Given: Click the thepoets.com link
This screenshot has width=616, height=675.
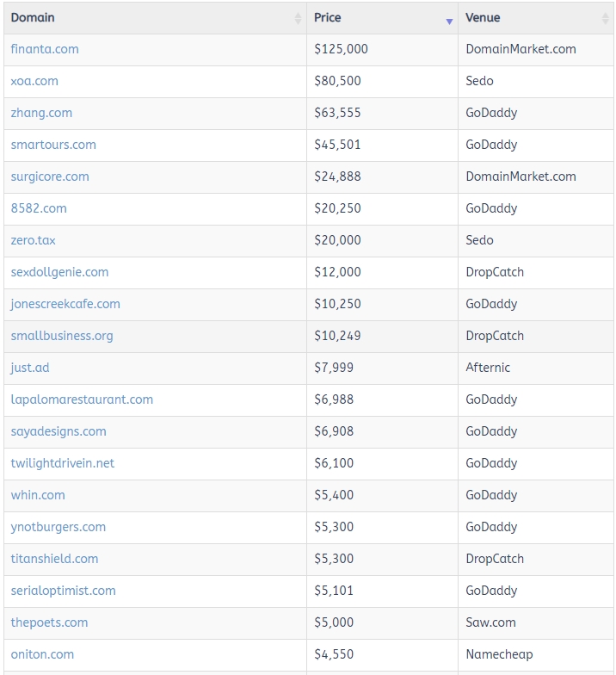Looking at the screenshot, I should (x=49, y=622).
